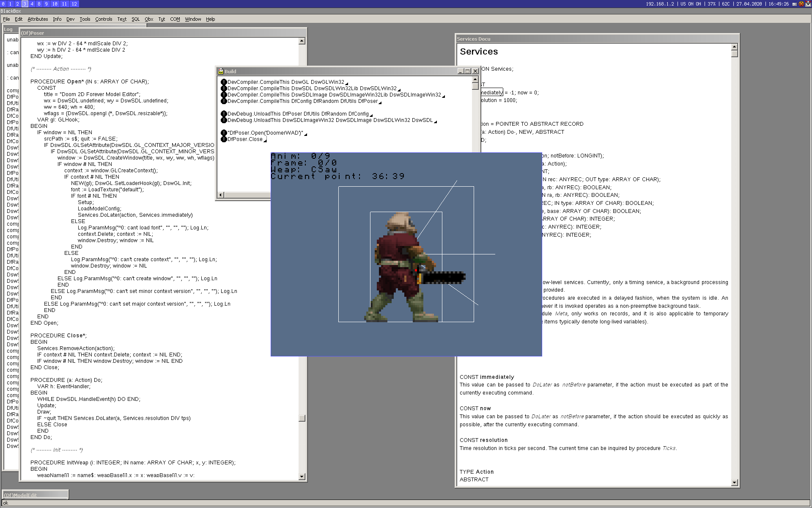Switch to workspace 10
The height and width of the screenshot is (508, 812).
[55, 4]
